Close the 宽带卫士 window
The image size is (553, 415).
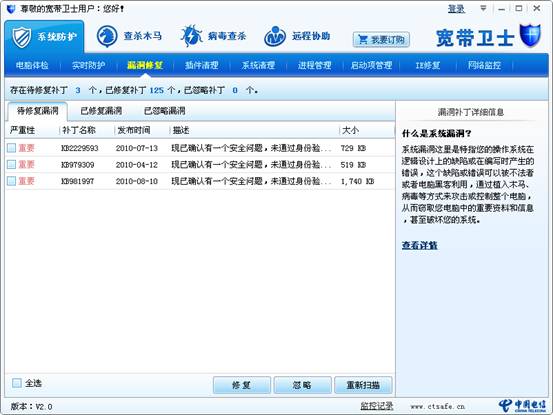click(x=537, y=8)
